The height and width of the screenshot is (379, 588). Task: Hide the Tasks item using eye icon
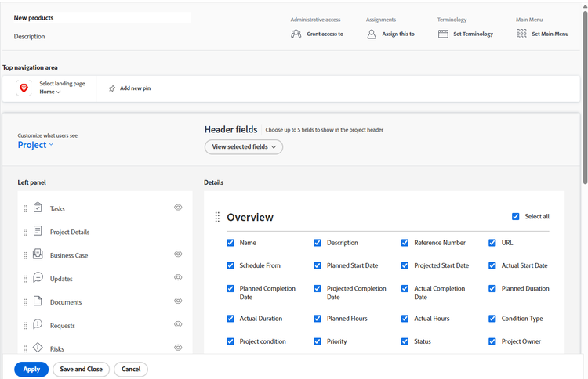coord(178,208)
